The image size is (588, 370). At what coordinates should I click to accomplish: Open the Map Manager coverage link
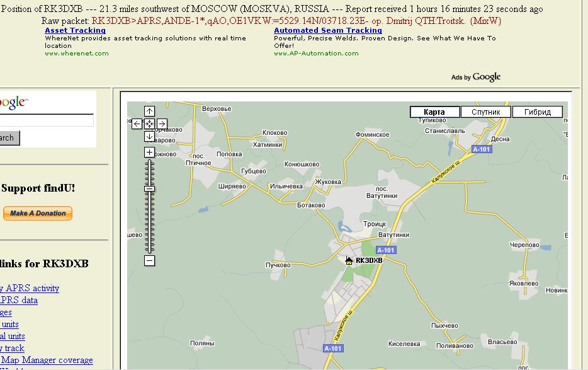[47, 361]
